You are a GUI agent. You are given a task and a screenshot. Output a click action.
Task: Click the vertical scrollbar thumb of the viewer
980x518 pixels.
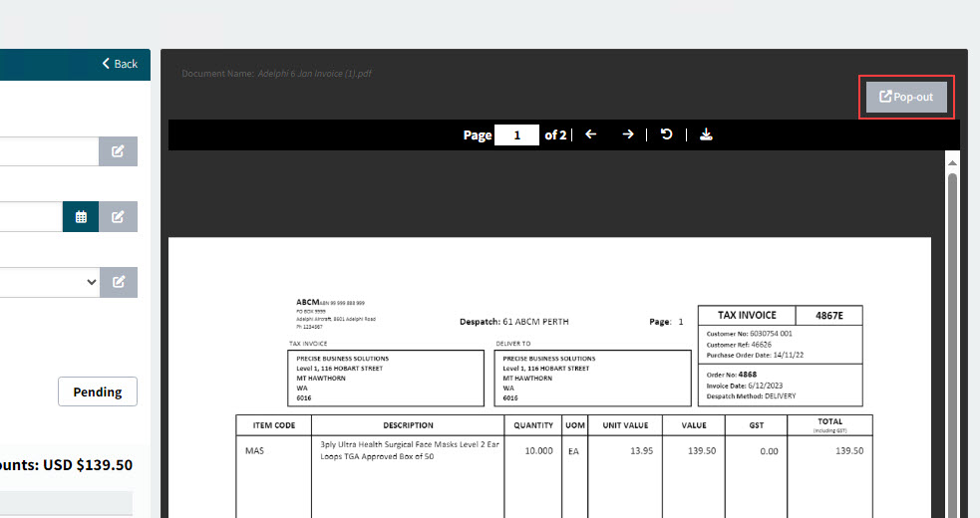pyautogui.click(x=952, y=339)
